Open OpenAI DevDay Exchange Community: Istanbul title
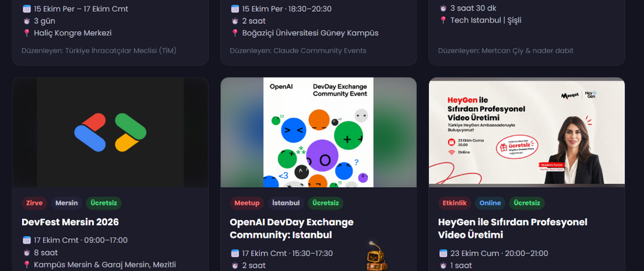This screenshot has width=644, height=271. [x=292, y=229]
